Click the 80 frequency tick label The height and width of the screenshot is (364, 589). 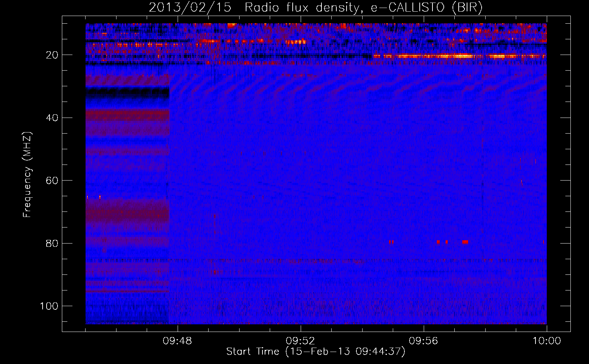tap(52, 244)
